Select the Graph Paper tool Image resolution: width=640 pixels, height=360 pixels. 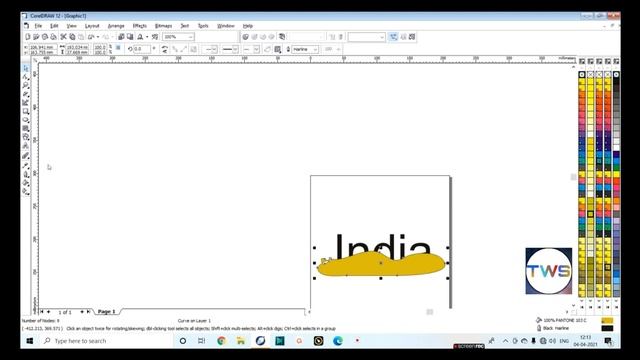click(26, 128)
